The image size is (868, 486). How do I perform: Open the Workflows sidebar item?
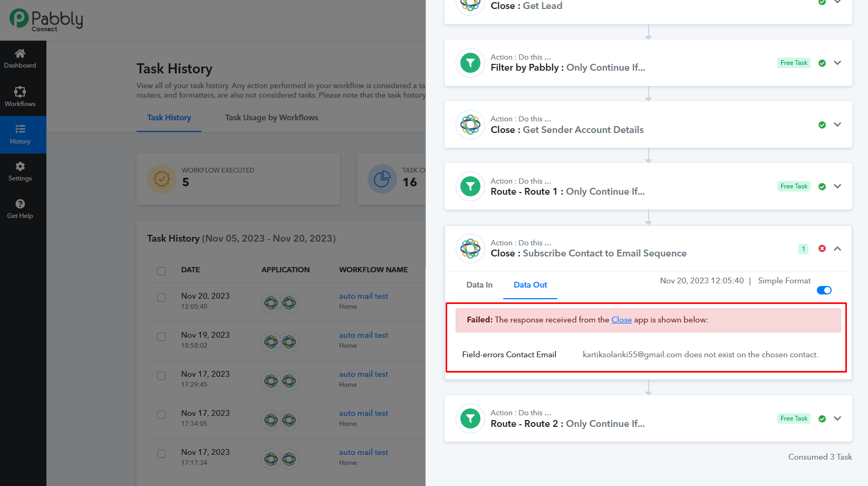(20, 97)
